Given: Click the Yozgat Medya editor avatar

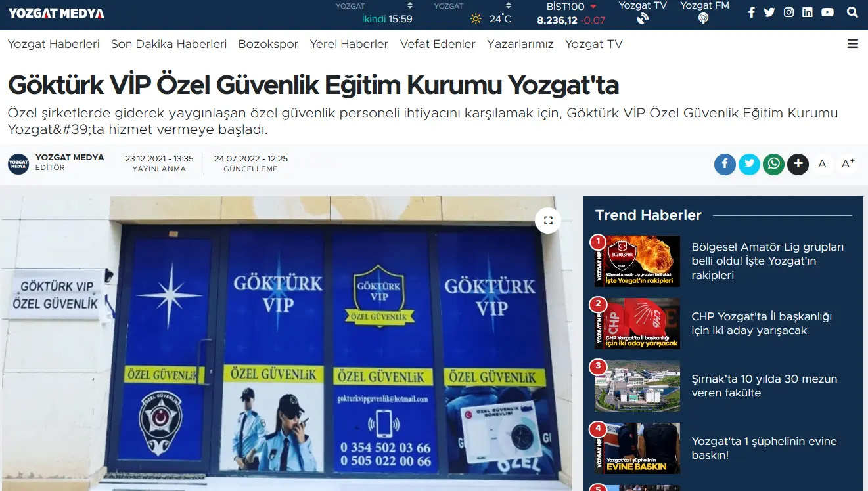Looking at the screenshot, I should point(18,164).
